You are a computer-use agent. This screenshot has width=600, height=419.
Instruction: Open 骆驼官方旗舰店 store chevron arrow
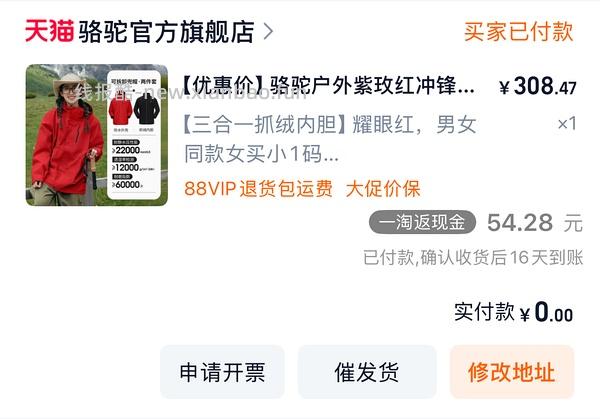[269, 31]
